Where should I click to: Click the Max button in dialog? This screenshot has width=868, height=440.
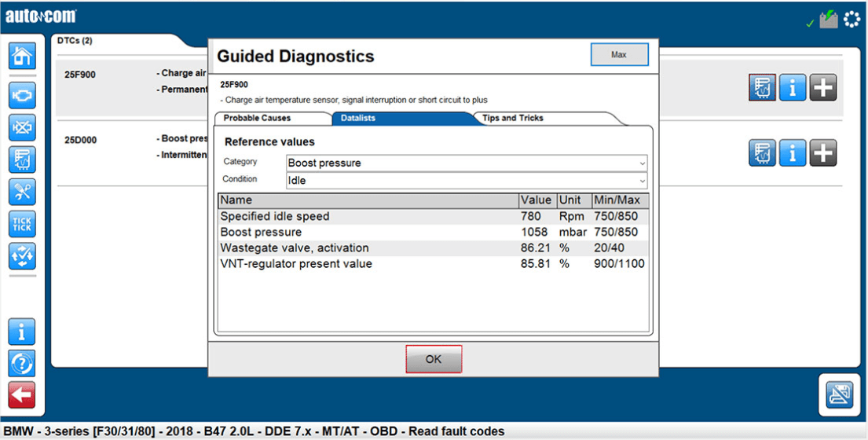tap(619, 55)
